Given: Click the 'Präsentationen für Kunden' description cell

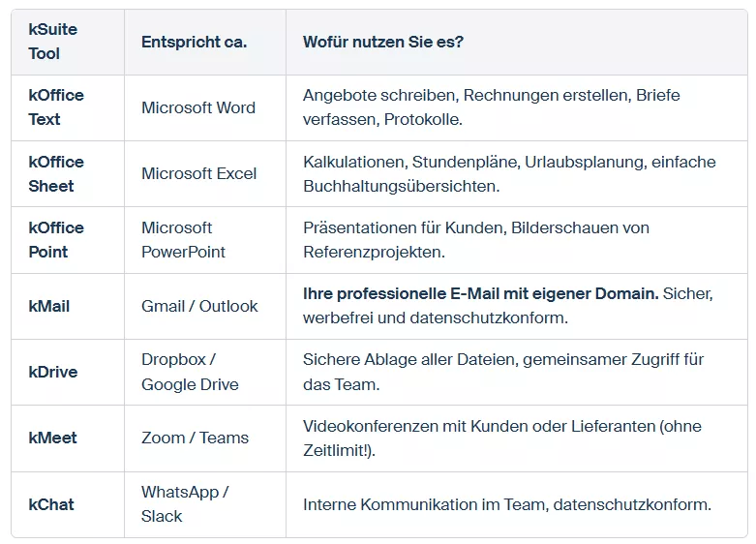Looking at the screenshot, I should (x=516, y=240).
